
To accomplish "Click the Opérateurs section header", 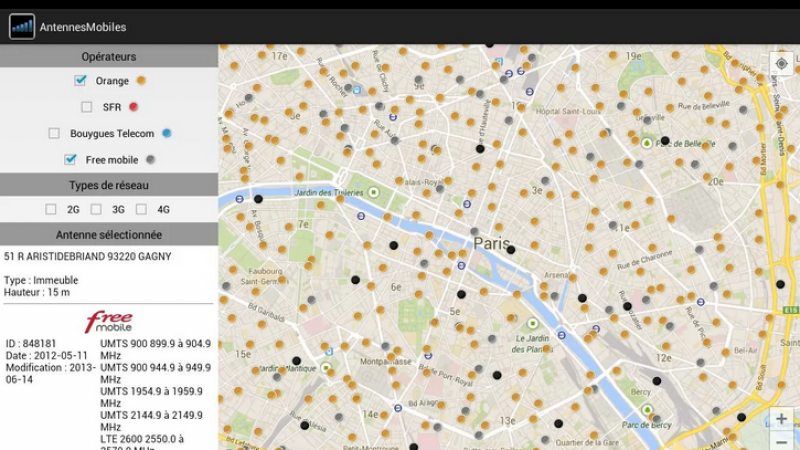I will tap(109, 57).
